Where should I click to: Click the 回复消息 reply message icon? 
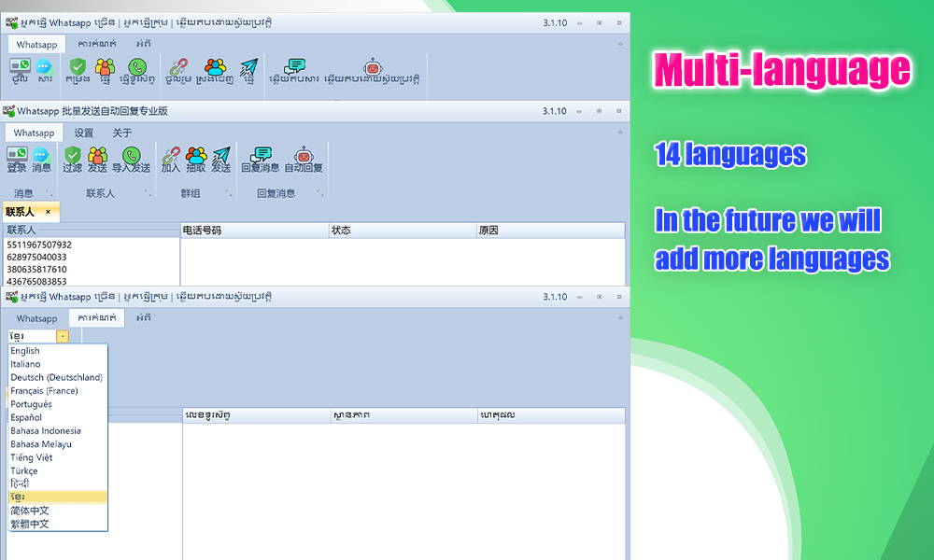(x=261, y=157)
